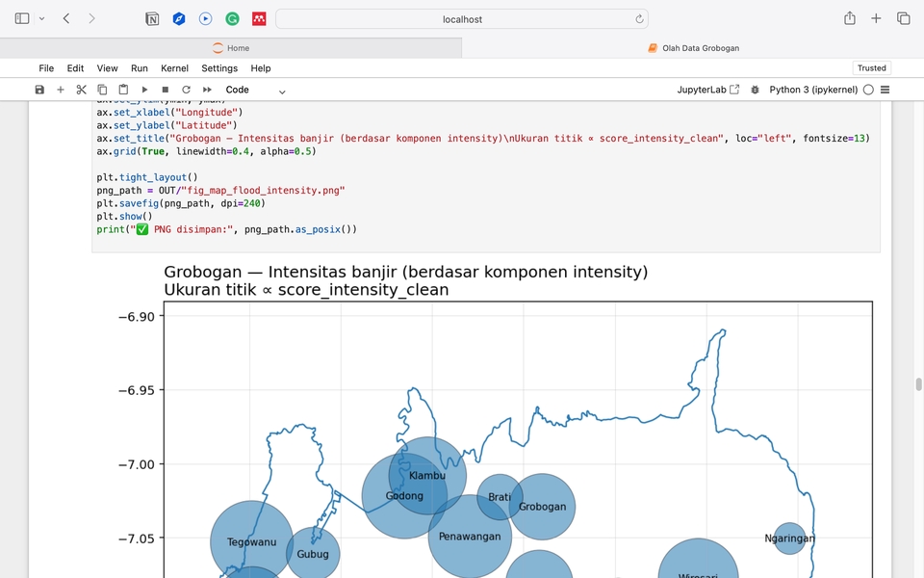Open the Kernel menu
This screenshot has height=578, width=924.
[x=174, y=68]
